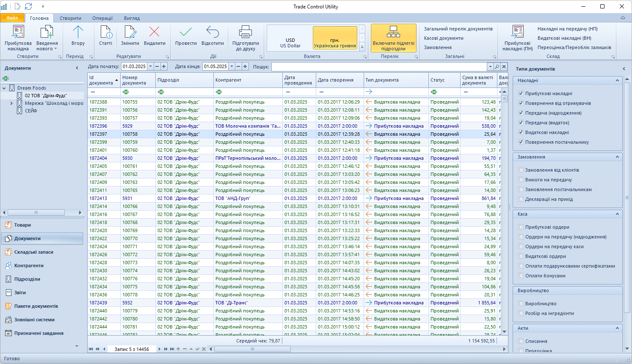Select the USD US Dollar currency

tap(290, 43)
